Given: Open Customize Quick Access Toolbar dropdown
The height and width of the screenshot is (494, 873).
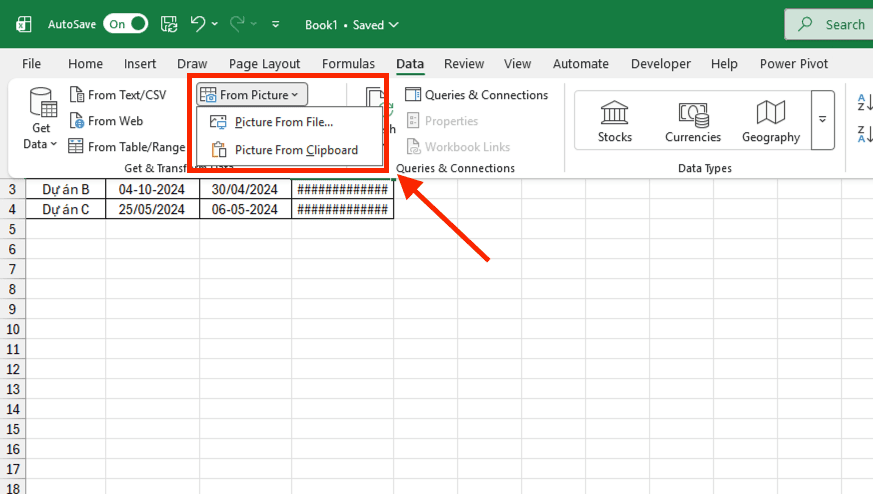Looking at the screenshot, I should [276, 24].
